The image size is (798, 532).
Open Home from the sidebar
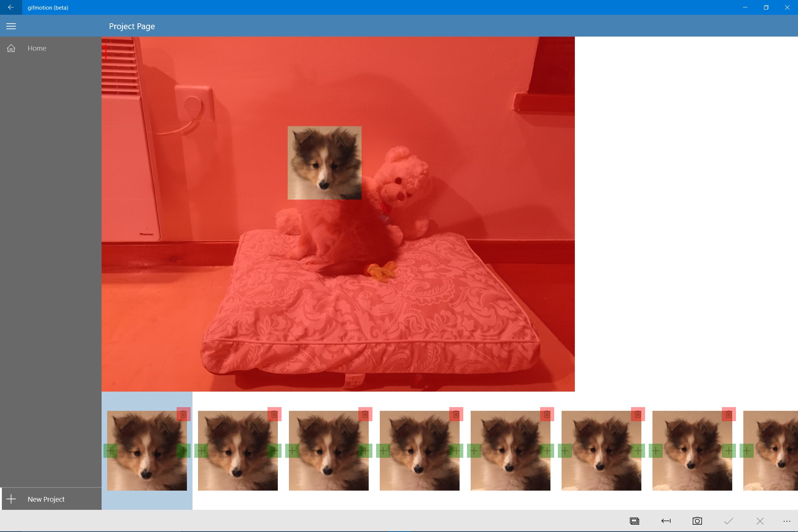(x=37, y=48)
